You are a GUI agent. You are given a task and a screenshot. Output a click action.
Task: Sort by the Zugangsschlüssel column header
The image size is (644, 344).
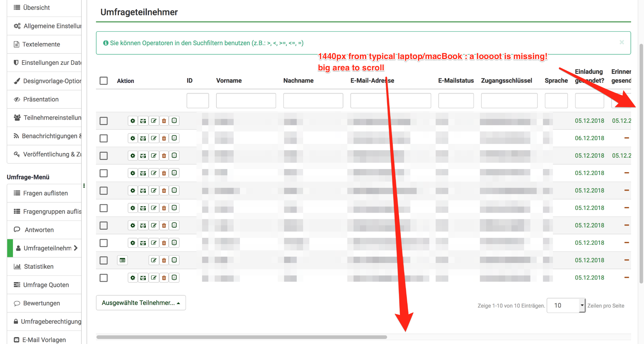(x=507, y=81)
